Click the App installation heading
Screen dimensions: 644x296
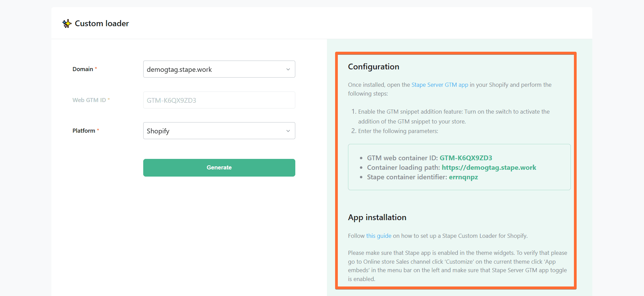coord(377,217)
